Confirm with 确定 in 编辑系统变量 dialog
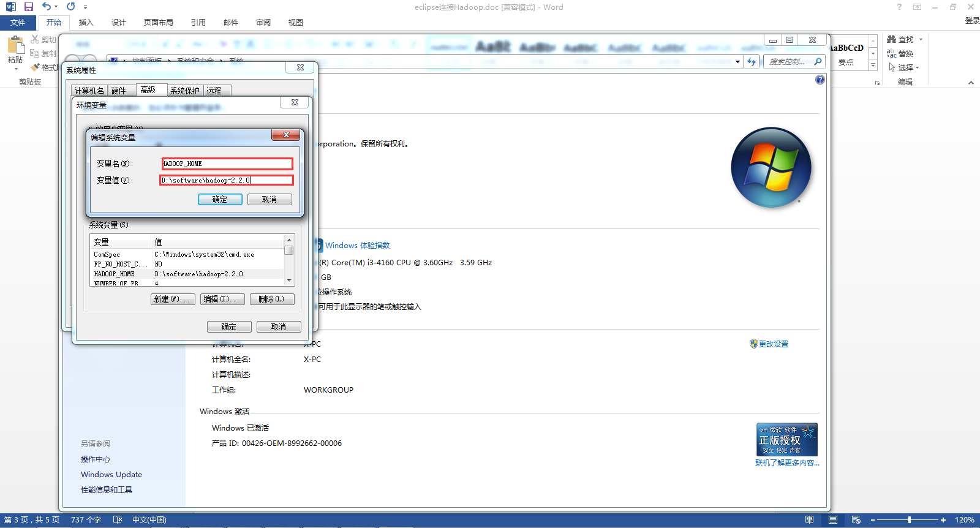 [220, 199]
